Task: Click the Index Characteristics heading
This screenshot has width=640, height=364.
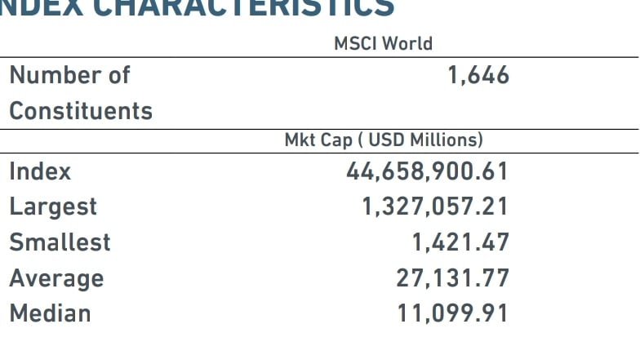Action: click(x=198, y=8)
